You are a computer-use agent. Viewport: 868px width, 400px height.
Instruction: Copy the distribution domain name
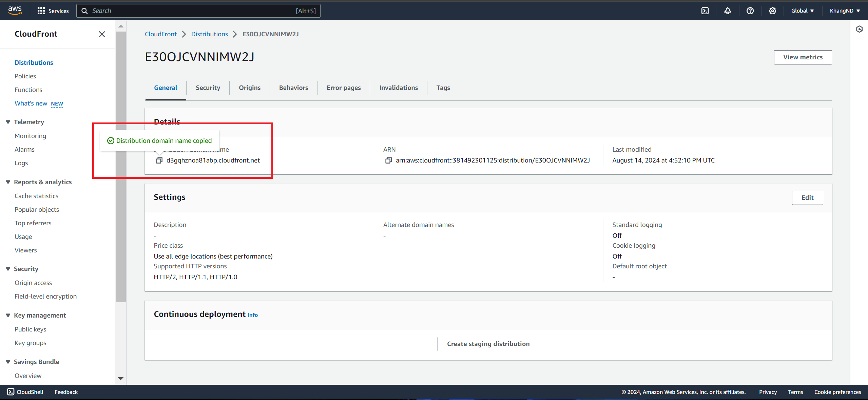click(159, 160)
